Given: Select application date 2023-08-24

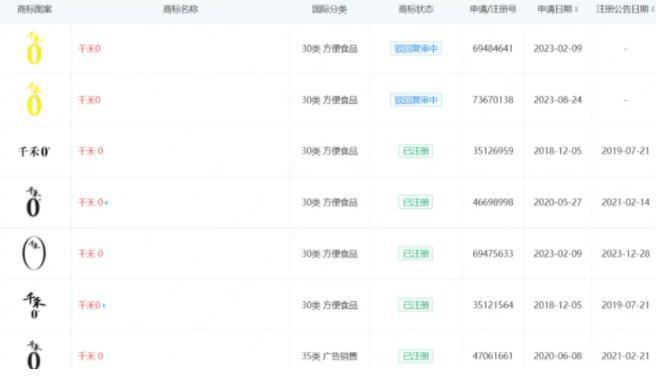Looking at the screenshot, I should (x=558, y=100).
